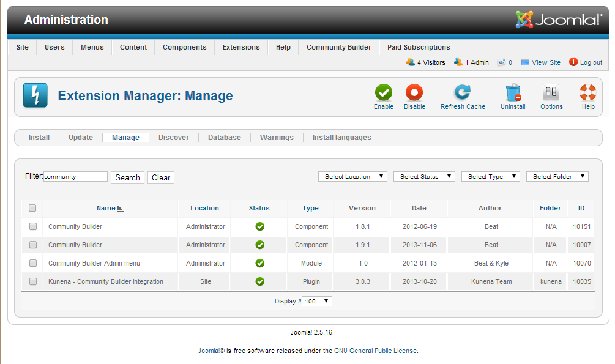The width and height of the screenshot is (615, 364).
Task: Open the Select Status dropdown
Action: pos(425,177)
